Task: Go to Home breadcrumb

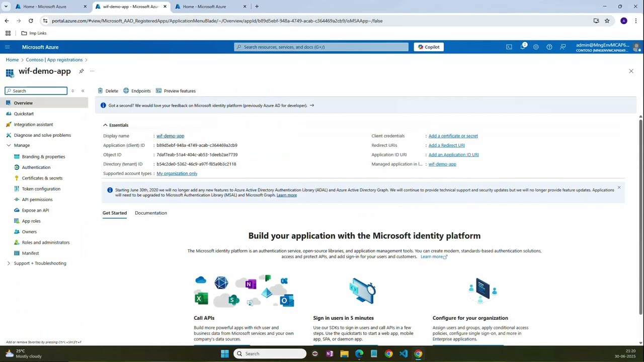Action: click(12, 60)
